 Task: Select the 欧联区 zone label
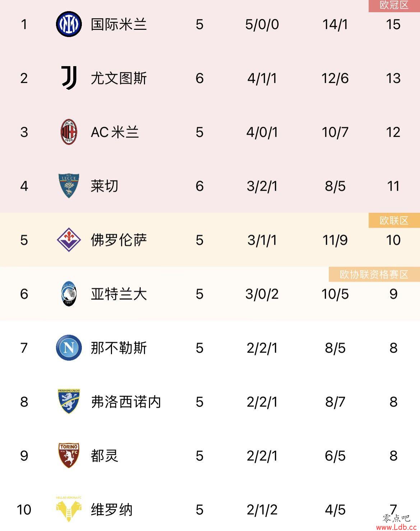pos(394,220)
